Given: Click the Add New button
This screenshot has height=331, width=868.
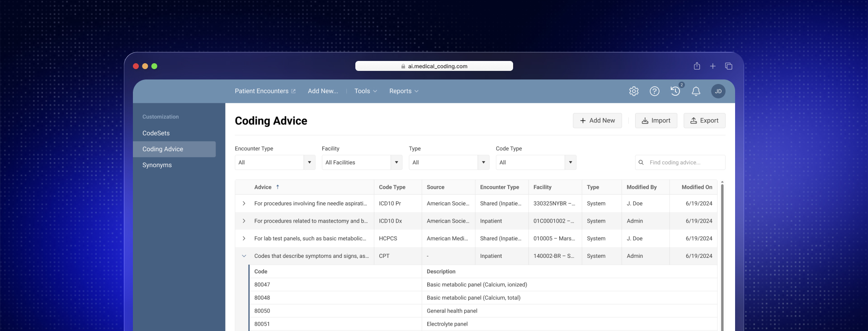Looking at the screenshot, I should pos(597,121).
